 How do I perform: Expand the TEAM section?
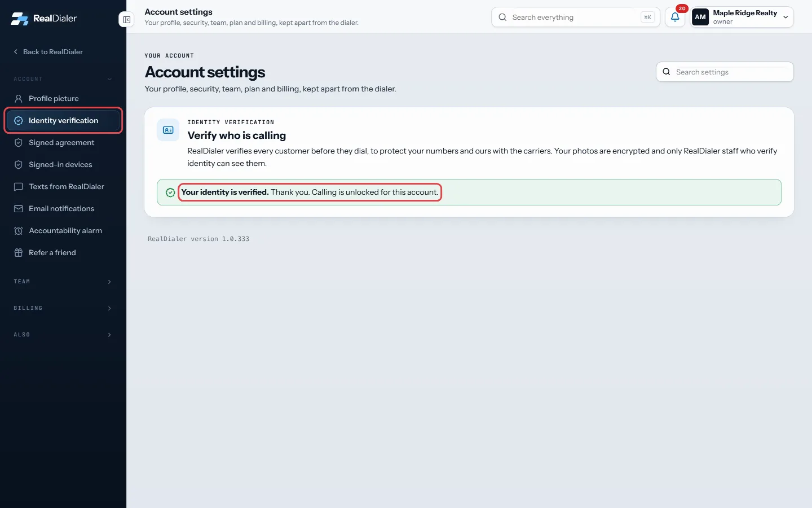(63, 281)
